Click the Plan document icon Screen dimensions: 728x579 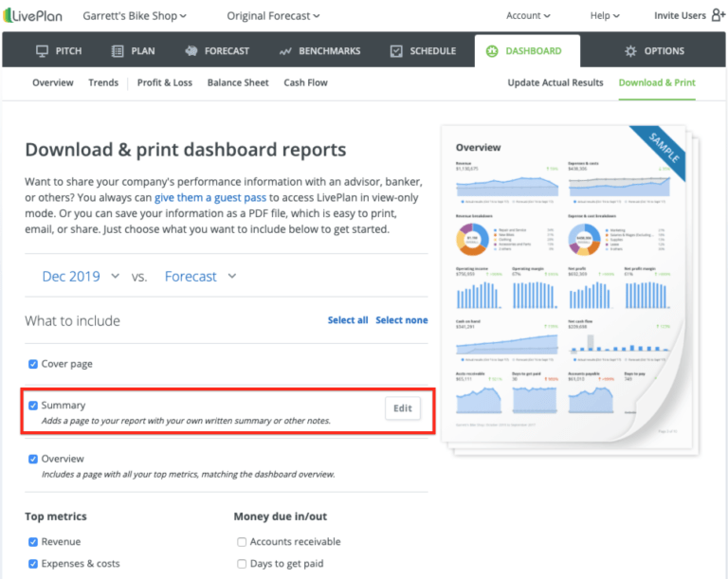(x=118, y=51)
